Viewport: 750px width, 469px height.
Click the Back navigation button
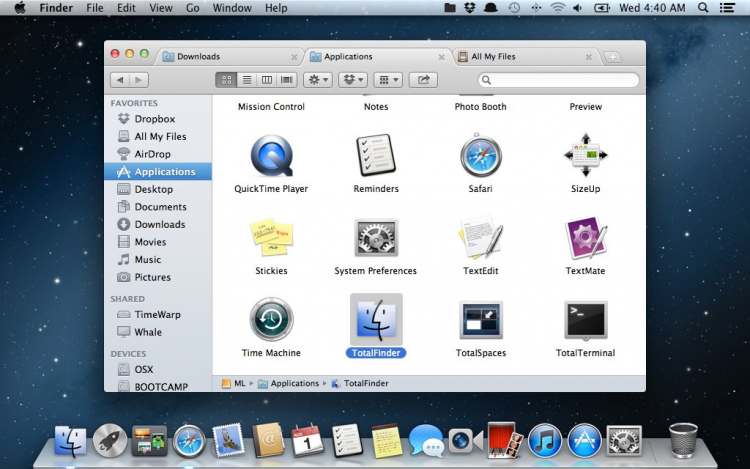click(x=120, y=80)
